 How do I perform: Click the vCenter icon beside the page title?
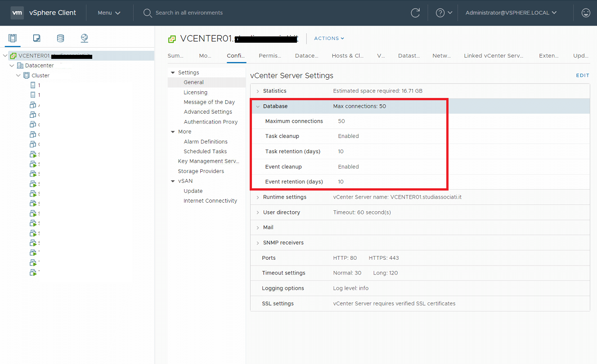tap(172, 39)
